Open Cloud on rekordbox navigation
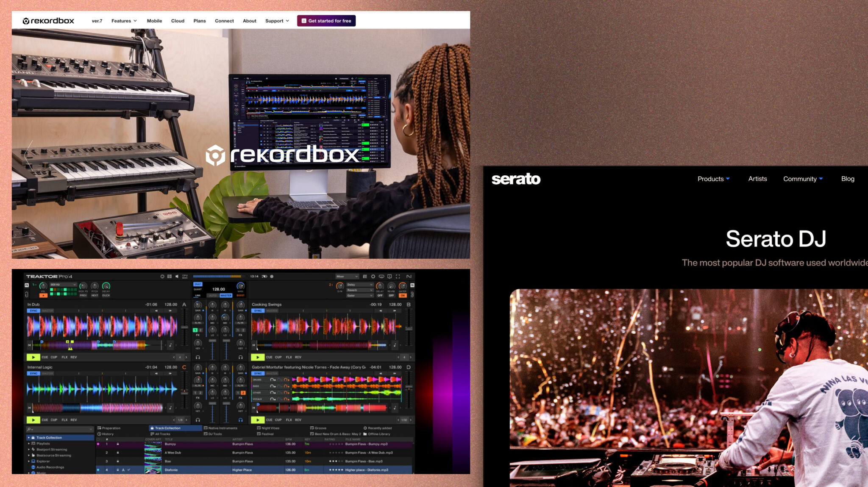The width and height of the screenshot is (868, 487). pos(178,21)
